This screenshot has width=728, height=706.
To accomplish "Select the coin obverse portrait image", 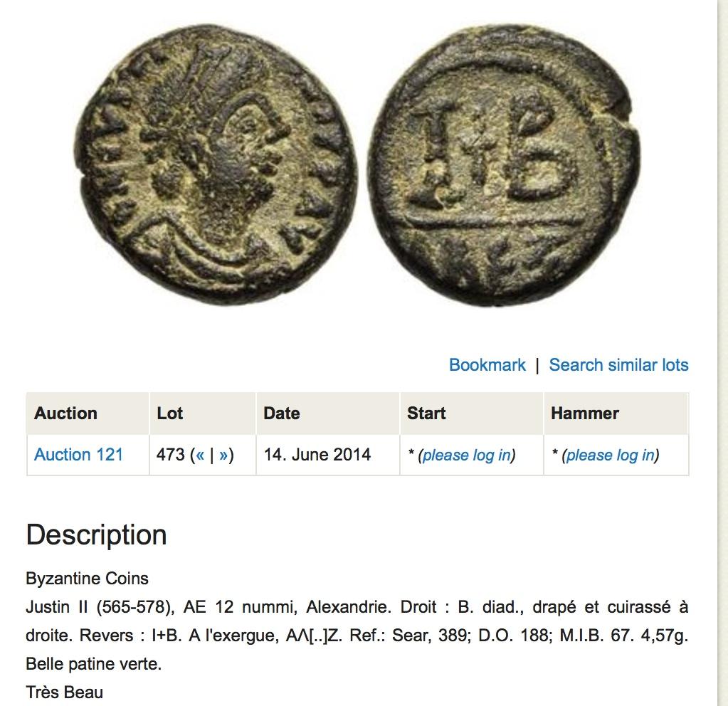I will tap(216, 164).
